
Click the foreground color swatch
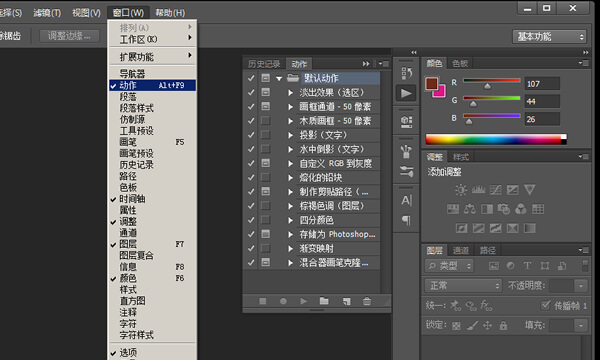click(432, 83)
